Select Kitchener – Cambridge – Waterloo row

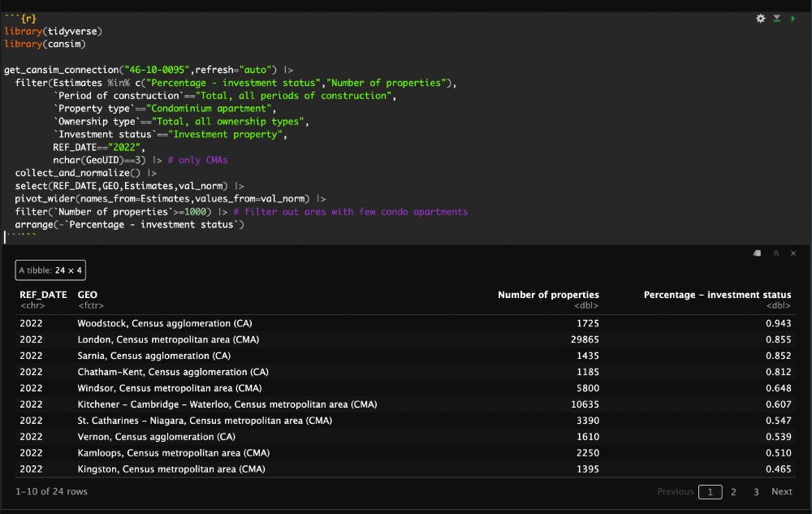tap(405, 404)
